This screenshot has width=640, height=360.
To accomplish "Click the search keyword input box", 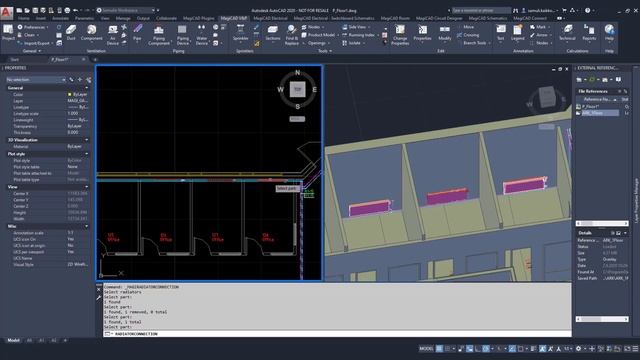I will [481, 10].
